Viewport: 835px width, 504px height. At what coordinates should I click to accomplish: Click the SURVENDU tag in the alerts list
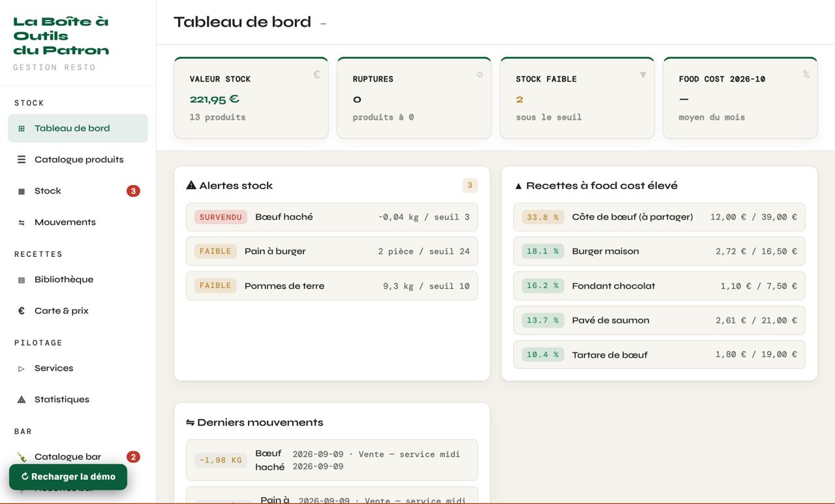click(220, 216)
